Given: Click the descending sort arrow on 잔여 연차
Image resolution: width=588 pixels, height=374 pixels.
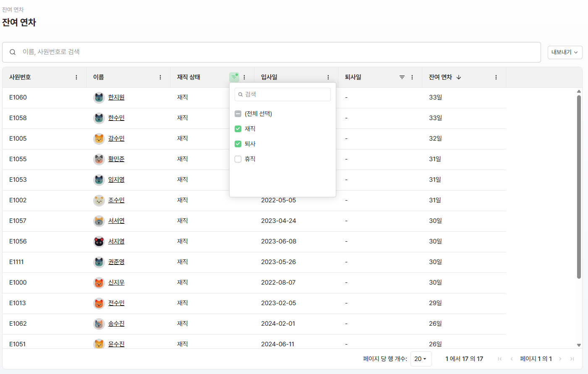Looking at the screenshot, I should tap(459, 77).
